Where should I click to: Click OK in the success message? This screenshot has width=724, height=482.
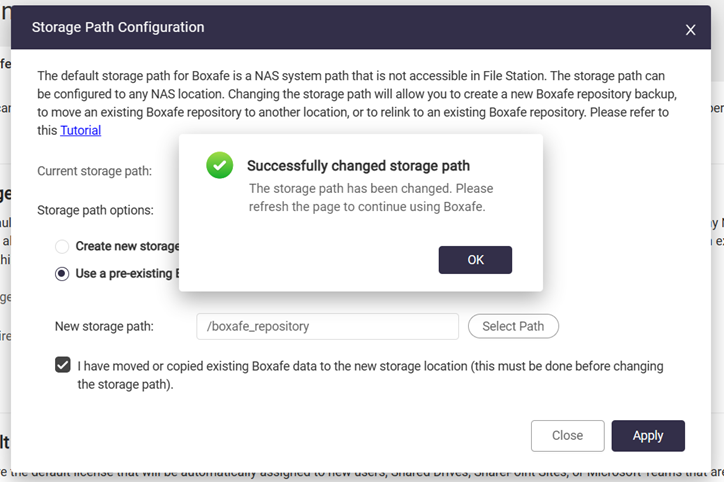click(475, 260)
